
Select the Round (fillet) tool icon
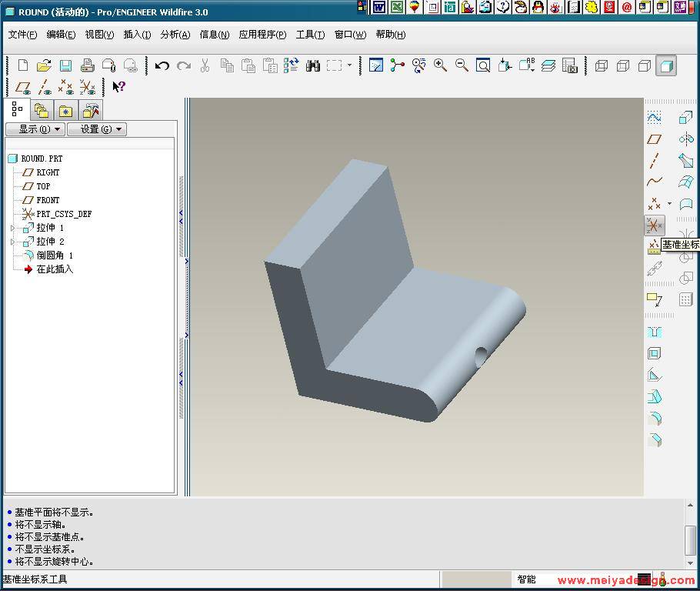pos(655,419)
